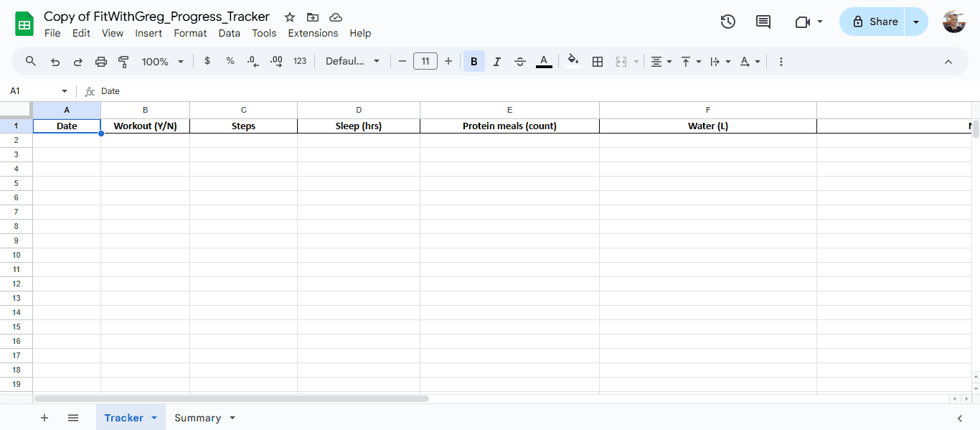Open the borders tool

click(598, 61)
